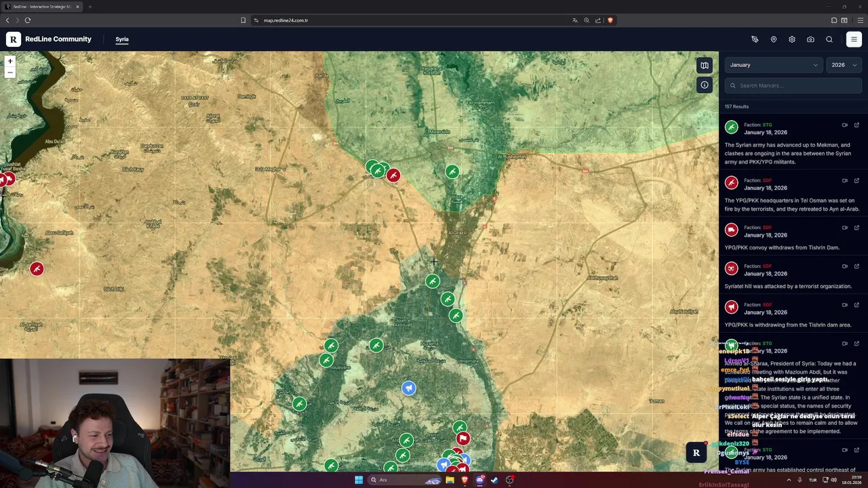Open the map layers button
The height and width of the screenshot is (488, 868).
tap(705, 66)
